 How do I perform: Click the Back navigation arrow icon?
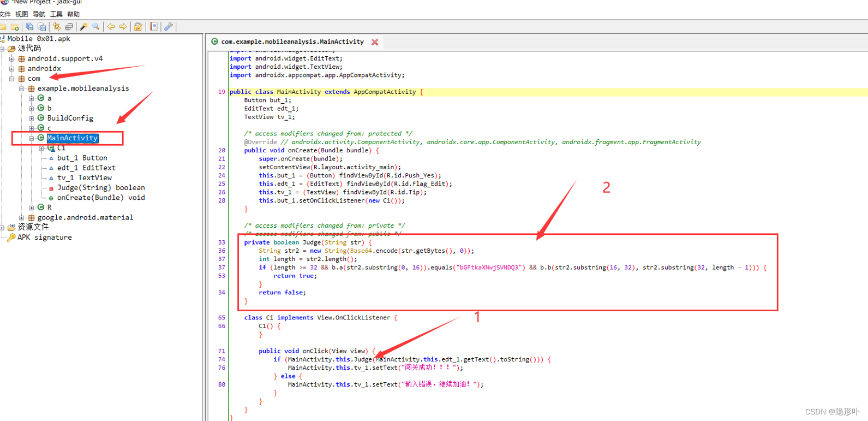111,27
